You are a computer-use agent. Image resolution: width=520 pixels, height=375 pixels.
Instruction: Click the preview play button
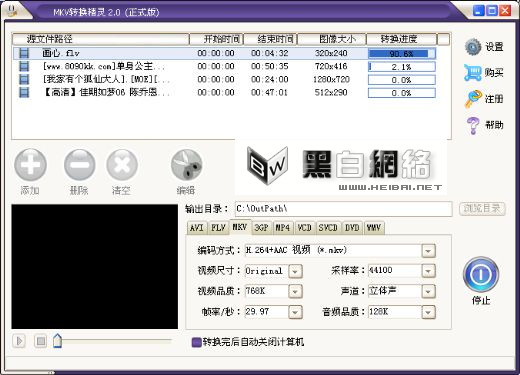pyautogui.click(x=19, y=341)
